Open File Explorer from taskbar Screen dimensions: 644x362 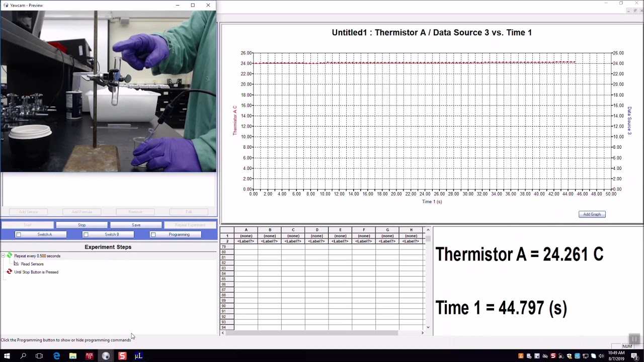pos(73,356)
